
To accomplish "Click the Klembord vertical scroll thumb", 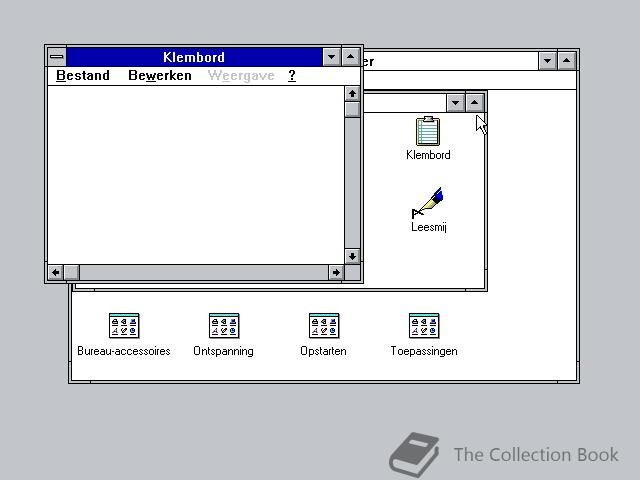I will [x=352, y=109].
